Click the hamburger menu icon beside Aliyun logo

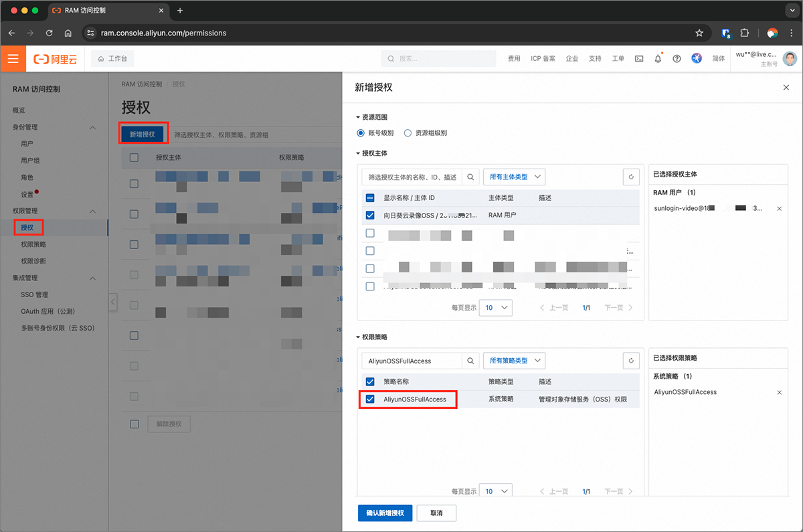pos(13,59)
